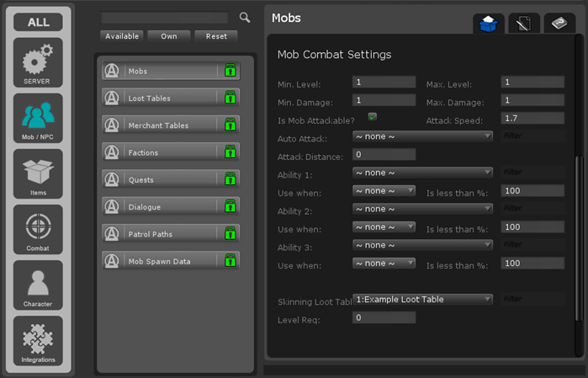Toggle the Is Mob Attackable checkbox
Image resolution: width=588 pixels, height=378 pixels.
372,117
